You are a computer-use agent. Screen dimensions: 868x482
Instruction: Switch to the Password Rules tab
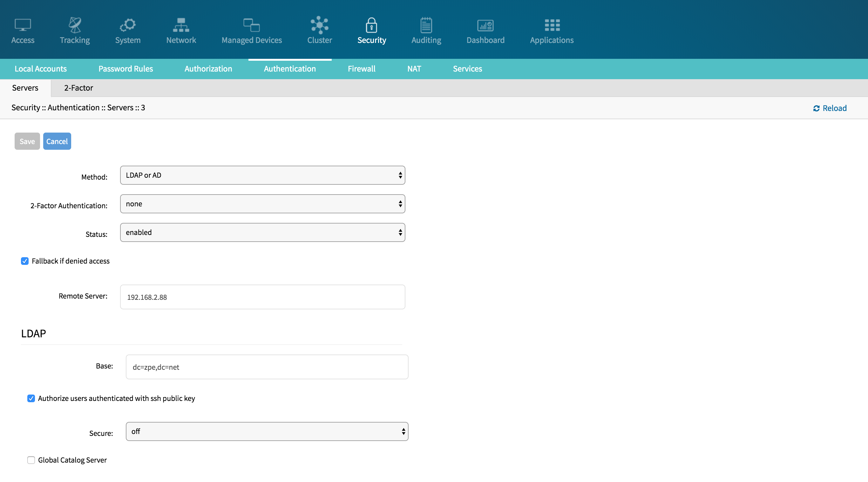[126, 69]
